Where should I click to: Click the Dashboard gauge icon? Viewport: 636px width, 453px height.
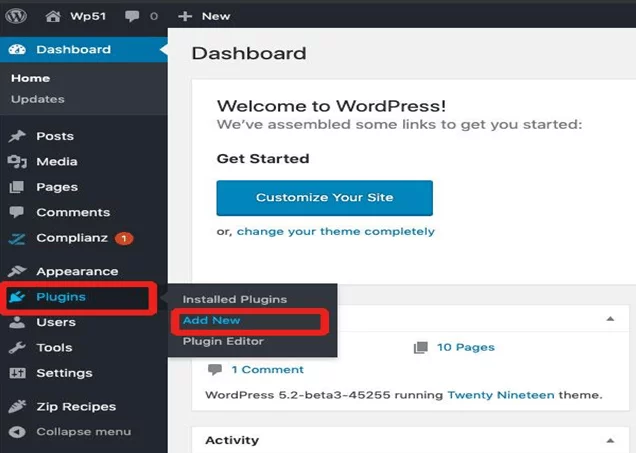tap(17, 49)
